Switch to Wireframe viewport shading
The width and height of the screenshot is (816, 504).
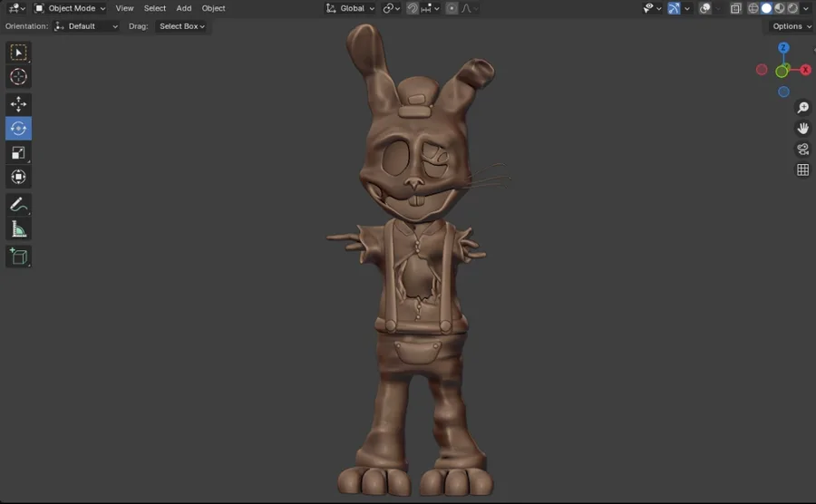tap(753, 8)
